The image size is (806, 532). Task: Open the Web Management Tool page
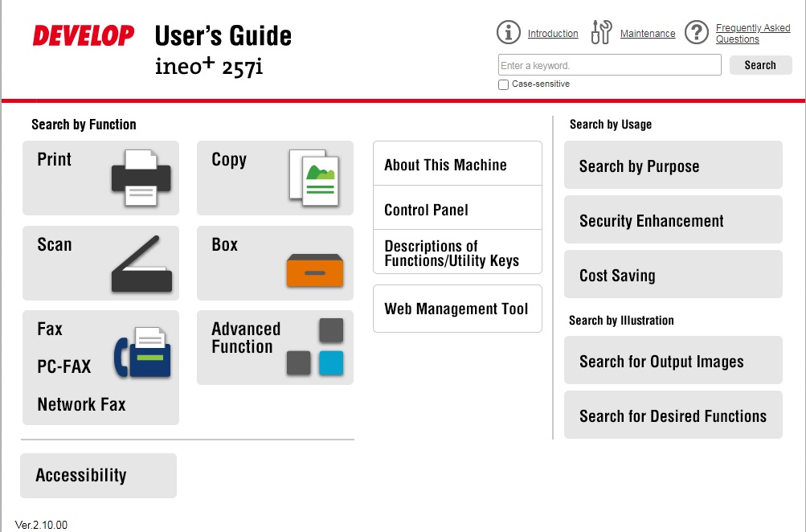(x=457, y=309)
